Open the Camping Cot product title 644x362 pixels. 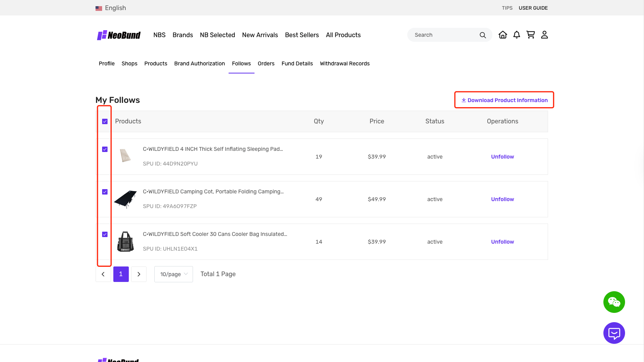click(x=213, y=191)
